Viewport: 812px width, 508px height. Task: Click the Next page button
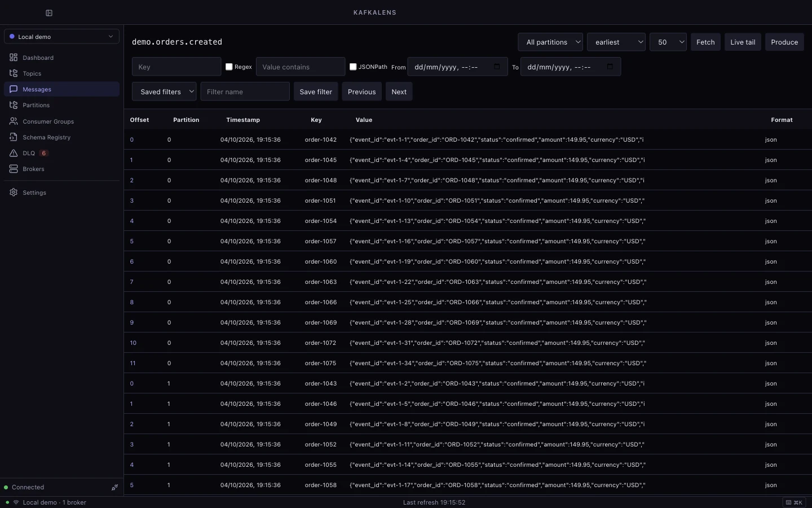399,91
